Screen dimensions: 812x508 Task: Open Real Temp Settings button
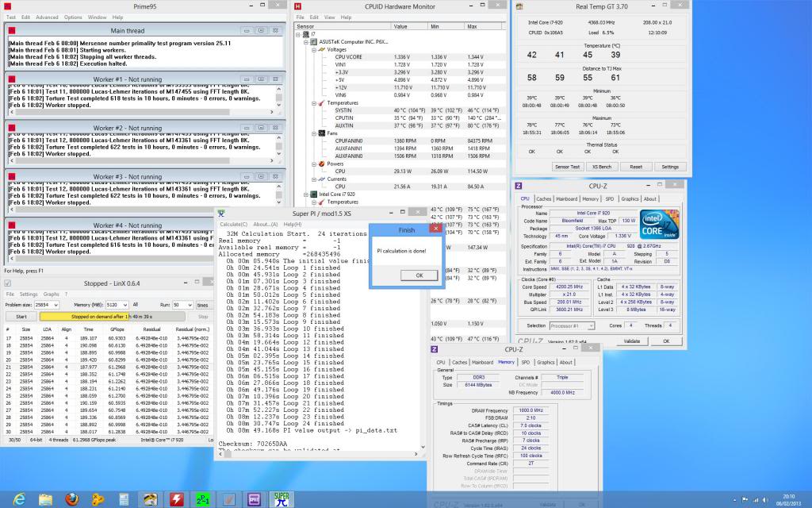669,167
